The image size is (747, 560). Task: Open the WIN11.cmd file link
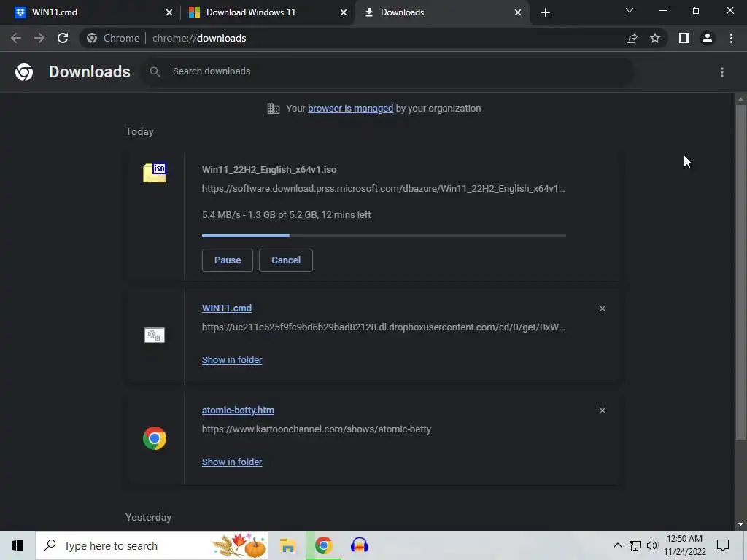pos(227,308)
